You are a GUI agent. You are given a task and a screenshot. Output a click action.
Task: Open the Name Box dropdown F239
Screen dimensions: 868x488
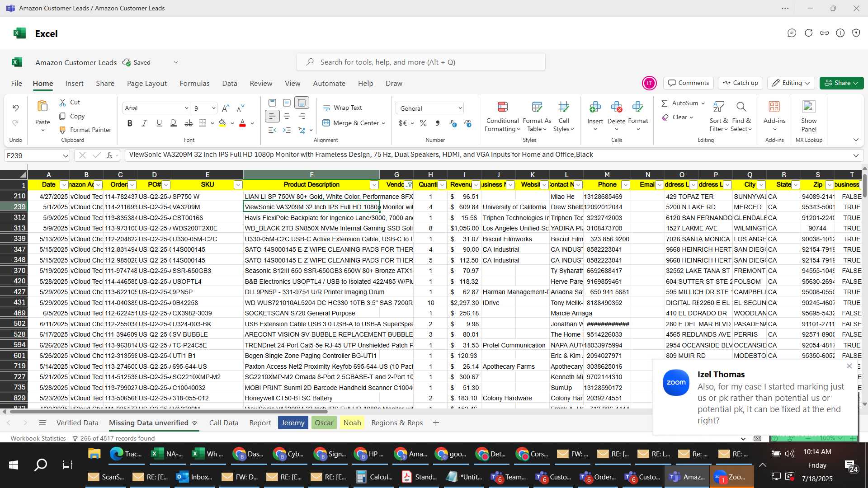66,156
